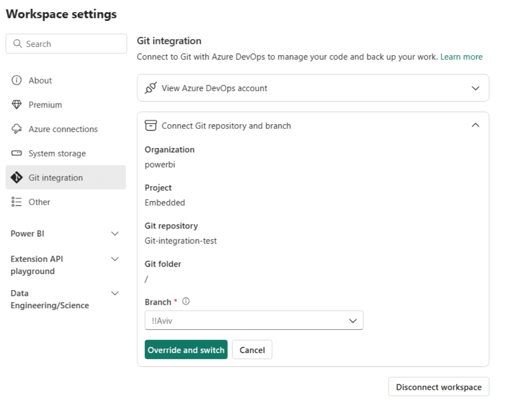The height and width of the screenshot is (412, 532).
Task: Select the Premium diamond icon
Action: click(16, 104)
